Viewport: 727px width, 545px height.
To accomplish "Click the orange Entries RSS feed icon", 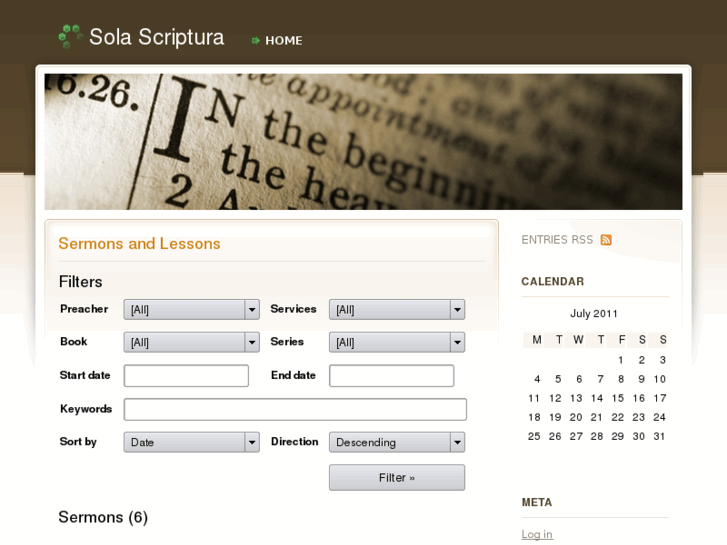I will pos(606,240).
